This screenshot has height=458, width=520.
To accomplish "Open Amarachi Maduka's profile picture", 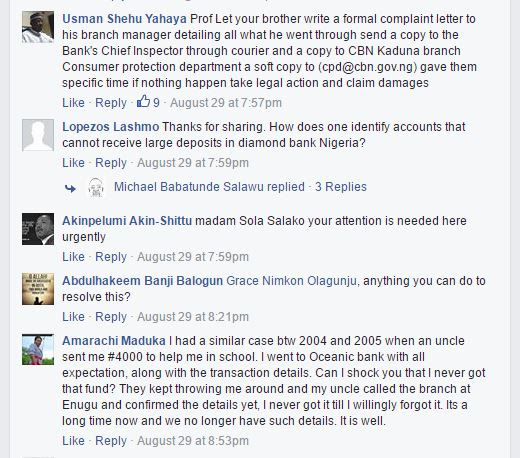I will 38,349.
